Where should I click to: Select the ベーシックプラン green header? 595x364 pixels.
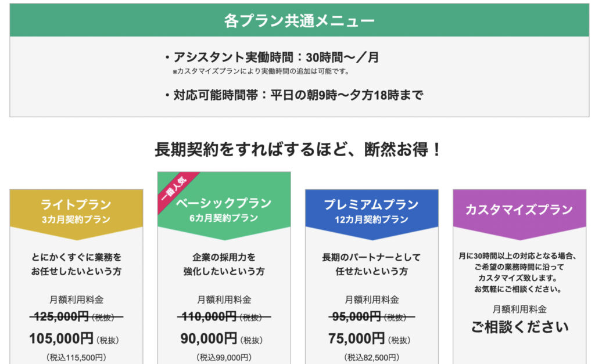pos(224,206)
